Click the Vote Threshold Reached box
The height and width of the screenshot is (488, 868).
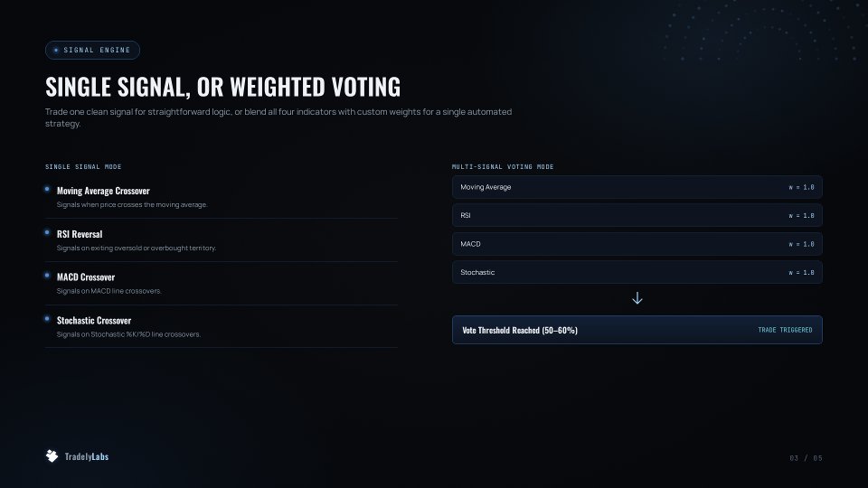[637, 330]
